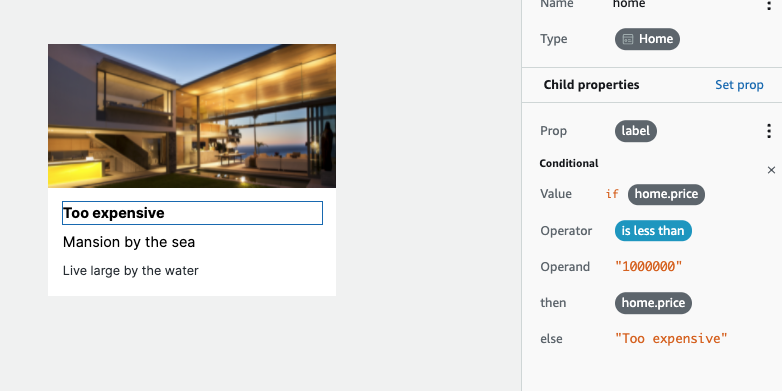
Task: Click the home name field value
Action: (629, 4)
